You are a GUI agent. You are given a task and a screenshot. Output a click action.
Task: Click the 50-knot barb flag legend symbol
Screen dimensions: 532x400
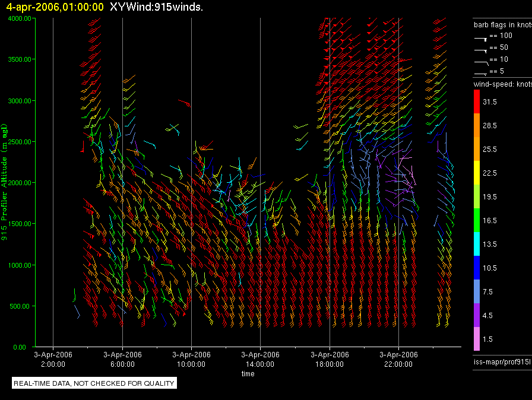click(480, 50)
